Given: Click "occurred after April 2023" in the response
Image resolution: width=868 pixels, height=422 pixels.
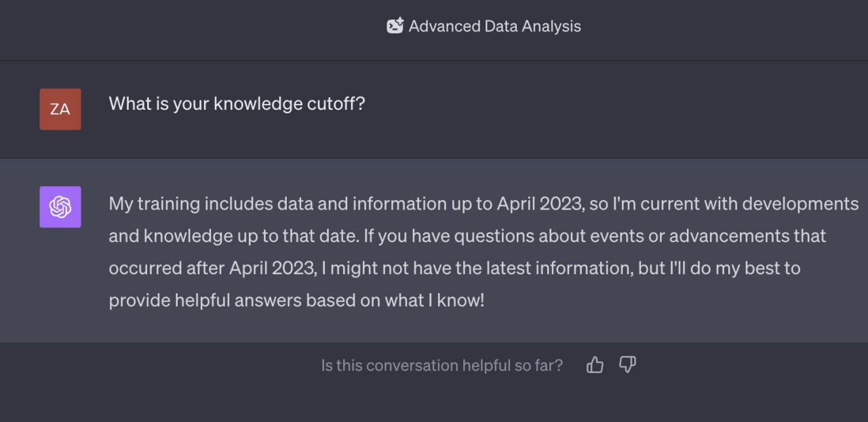Looking at the screenshot, I should tap(212, 268).
